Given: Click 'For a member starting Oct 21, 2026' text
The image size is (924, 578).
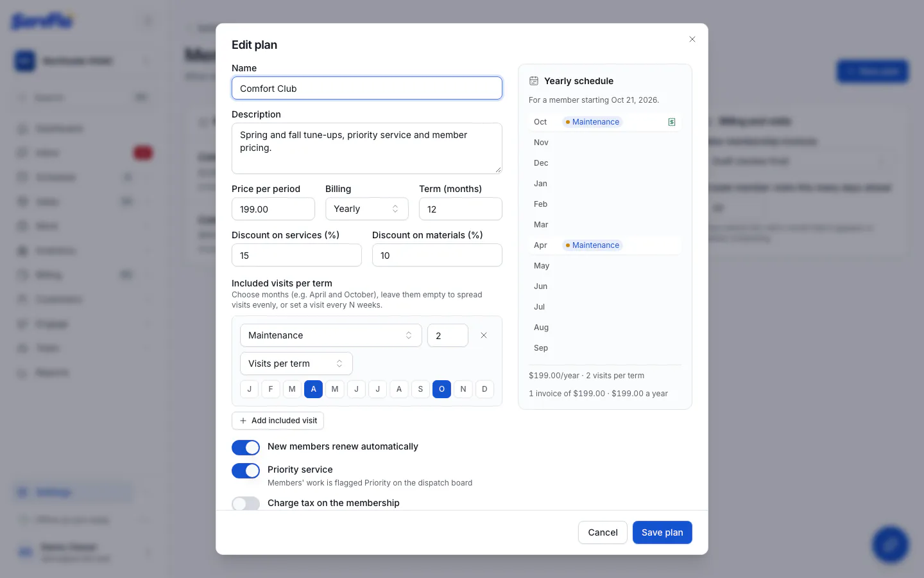Looking at the screenshot, I should pyautogui.click(x=594, y=100).
